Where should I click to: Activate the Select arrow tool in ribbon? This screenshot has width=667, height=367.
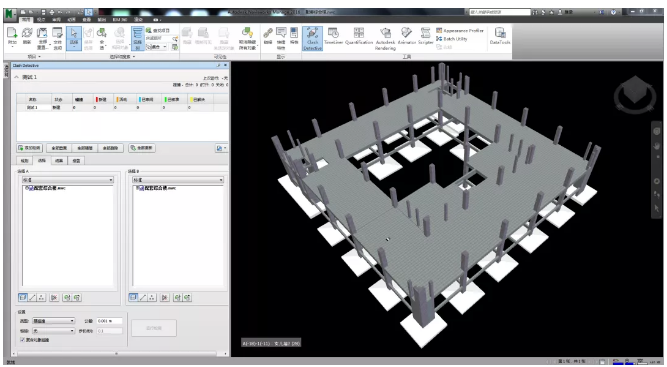74,38
